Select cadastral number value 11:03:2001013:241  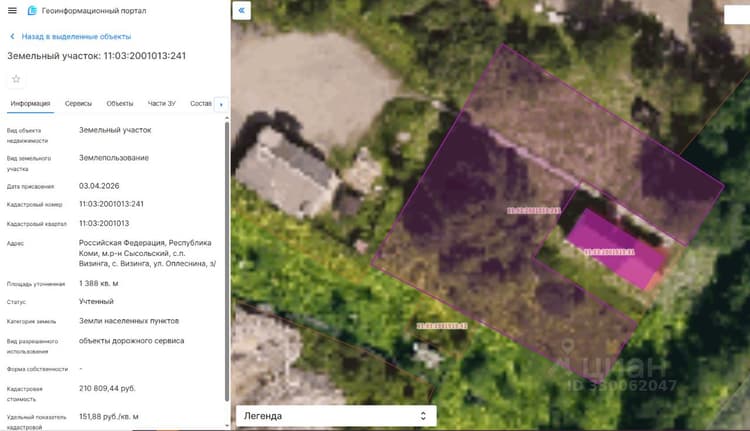(x=111, y=204)
